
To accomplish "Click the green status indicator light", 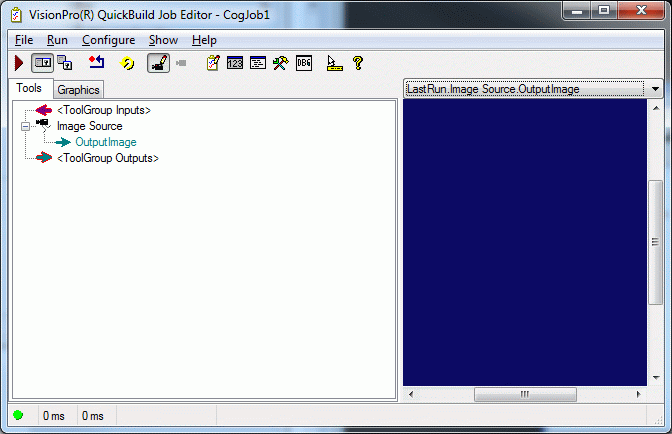I will pyautogui.click(x=18, y=415).
